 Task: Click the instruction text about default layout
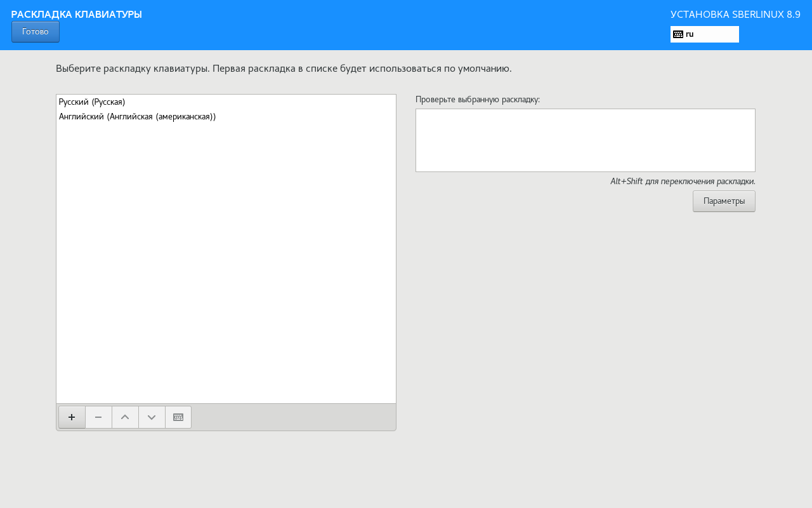[x=284, y=69]
